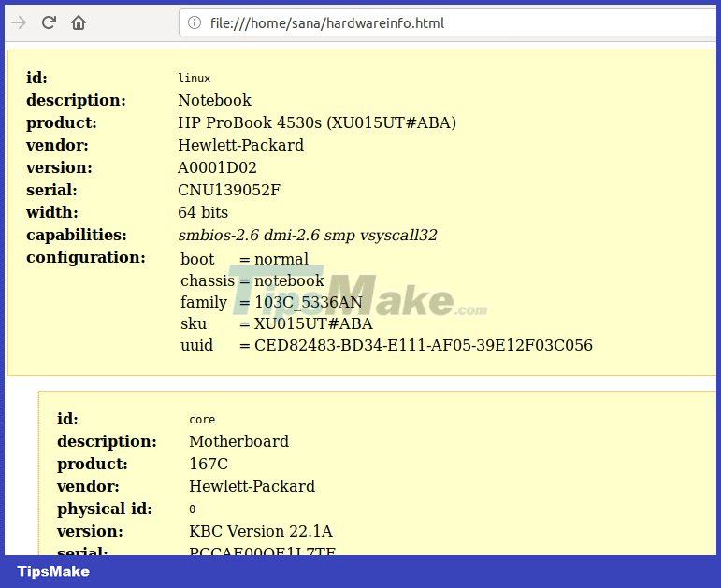Click serial value 'CNU139052F'
Image resolution: width=721 pixels, height=588 pixels.
tap(229, 191)
